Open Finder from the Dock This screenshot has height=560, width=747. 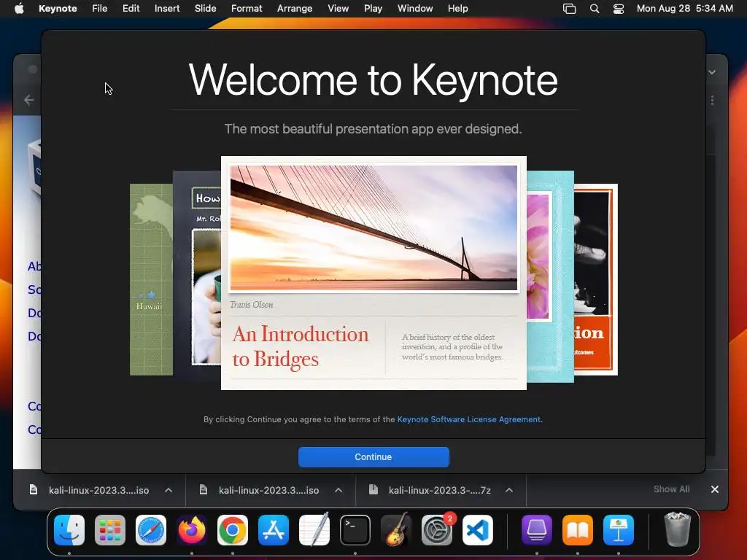click(69, 530)
